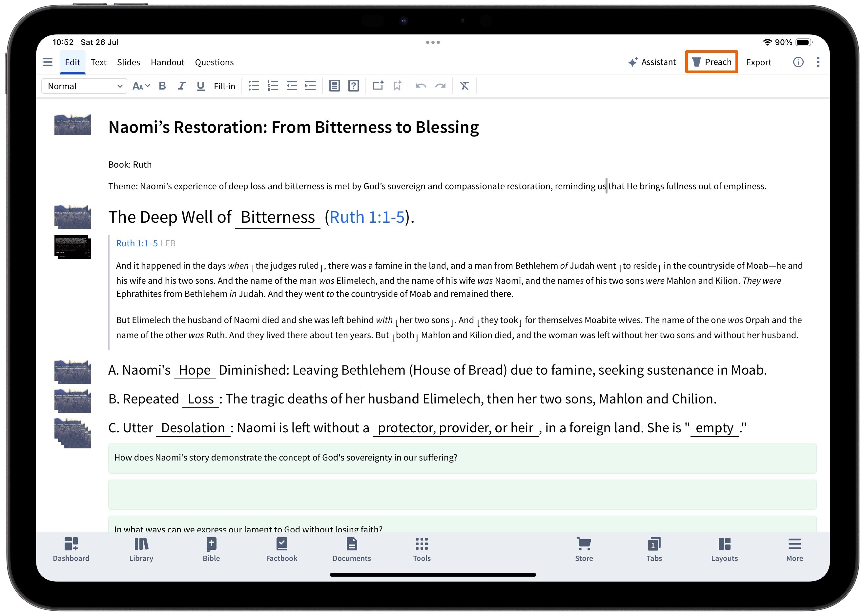
Task: Open the Ruth 1:1-5 heading link
Action: tap(367, 217)
